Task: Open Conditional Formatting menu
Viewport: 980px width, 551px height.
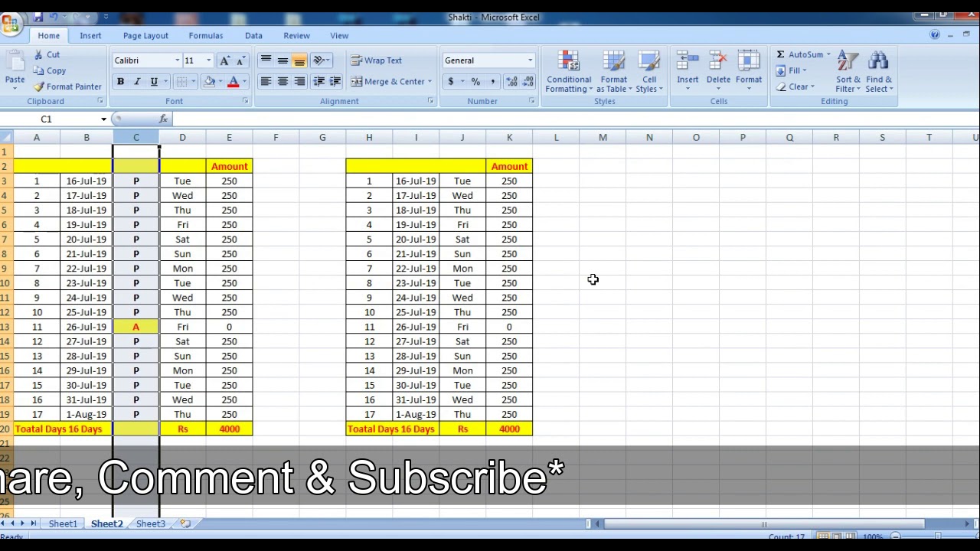Action: point(569,72)
